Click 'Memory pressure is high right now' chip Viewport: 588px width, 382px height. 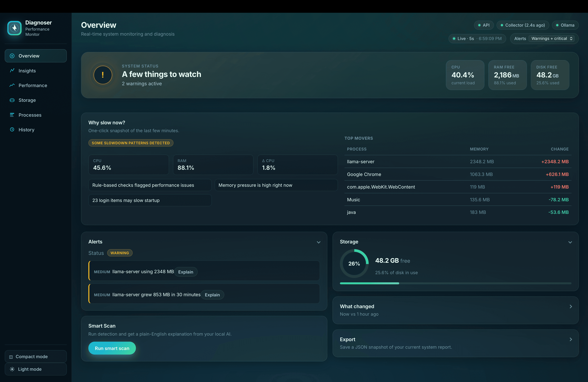276,185
